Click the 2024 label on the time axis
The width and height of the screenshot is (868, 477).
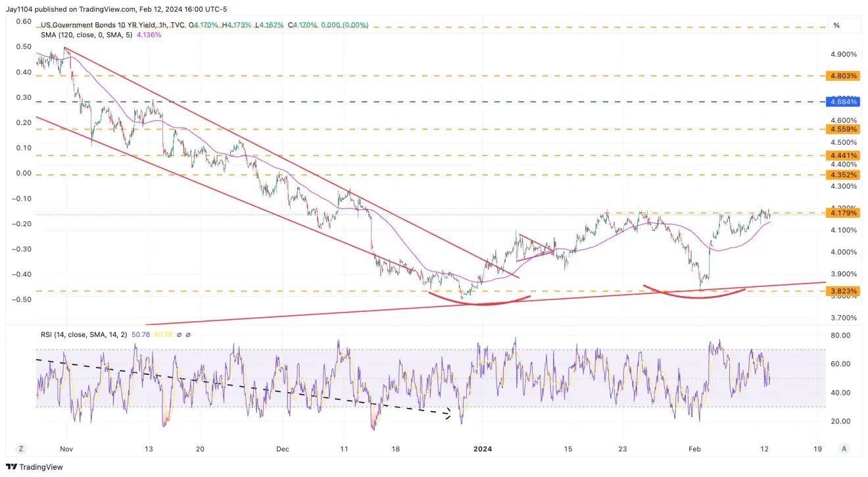(x=481, y=448)
